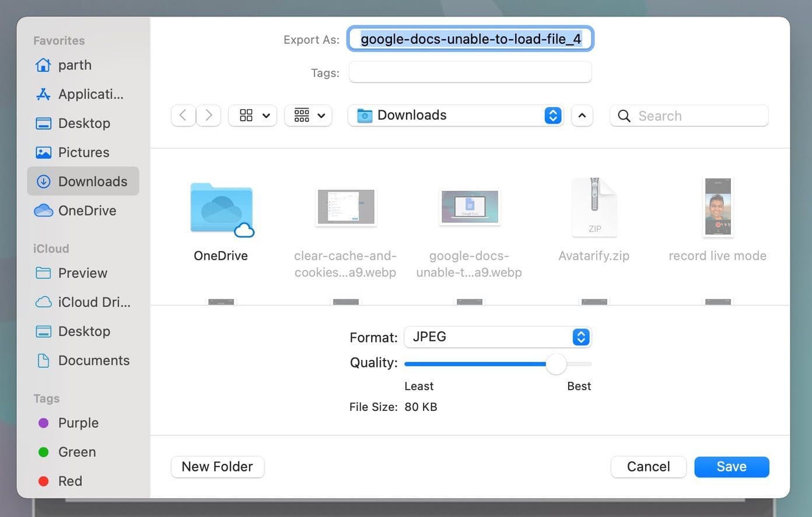Adjust the Quality slider handle
Viewport: 812px width, 517px height.
[556, 364]
